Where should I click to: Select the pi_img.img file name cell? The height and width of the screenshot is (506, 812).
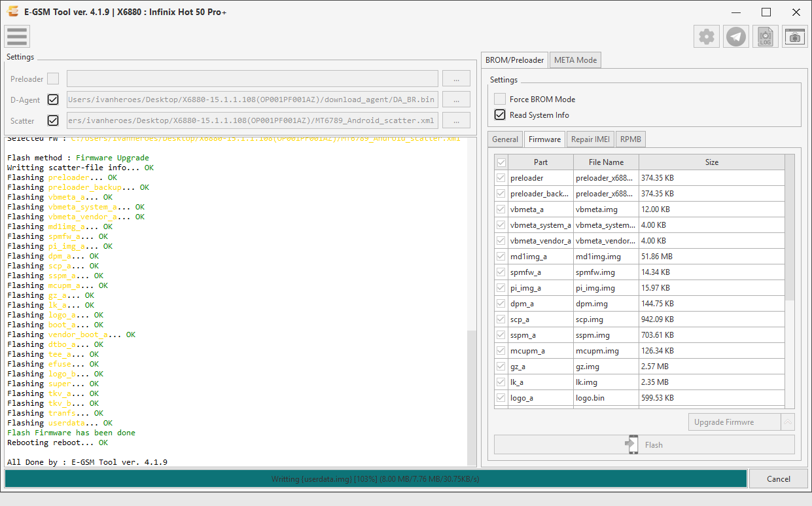pos(606,288)
